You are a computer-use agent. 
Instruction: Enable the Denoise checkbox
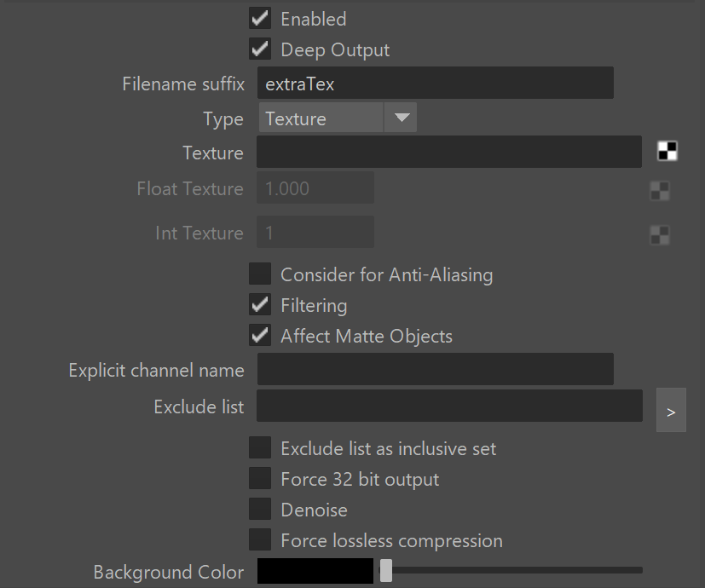tap(260, 509)
